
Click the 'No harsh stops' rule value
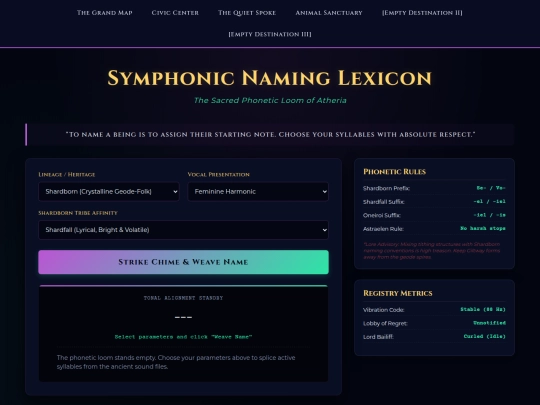click(483, 228)
